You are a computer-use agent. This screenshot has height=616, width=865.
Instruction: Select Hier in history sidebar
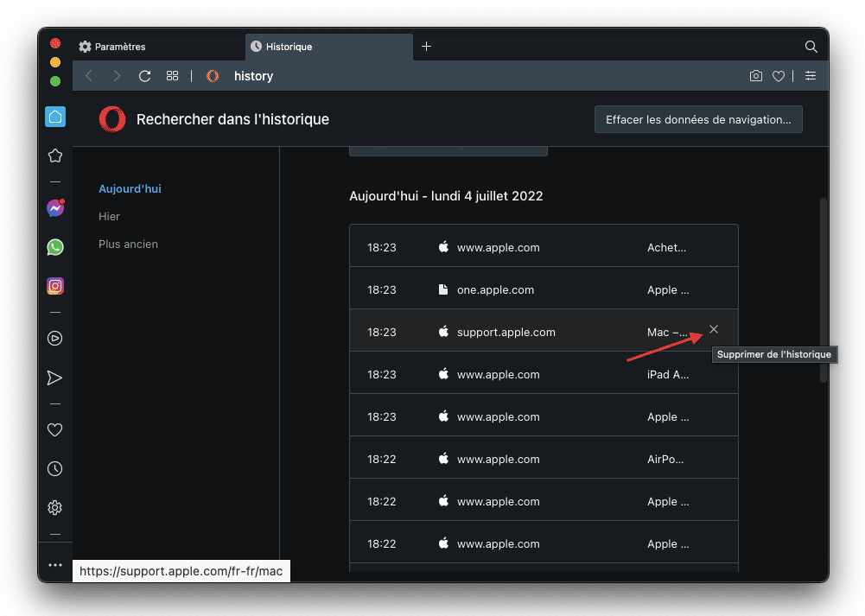[109, 217]
